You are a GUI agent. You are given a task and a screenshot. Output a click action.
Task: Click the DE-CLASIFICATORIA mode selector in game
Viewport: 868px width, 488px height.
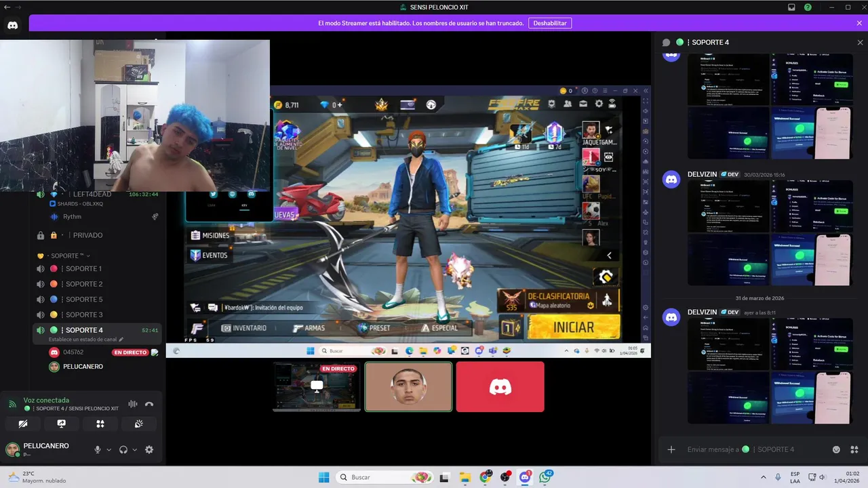(557, 301)
